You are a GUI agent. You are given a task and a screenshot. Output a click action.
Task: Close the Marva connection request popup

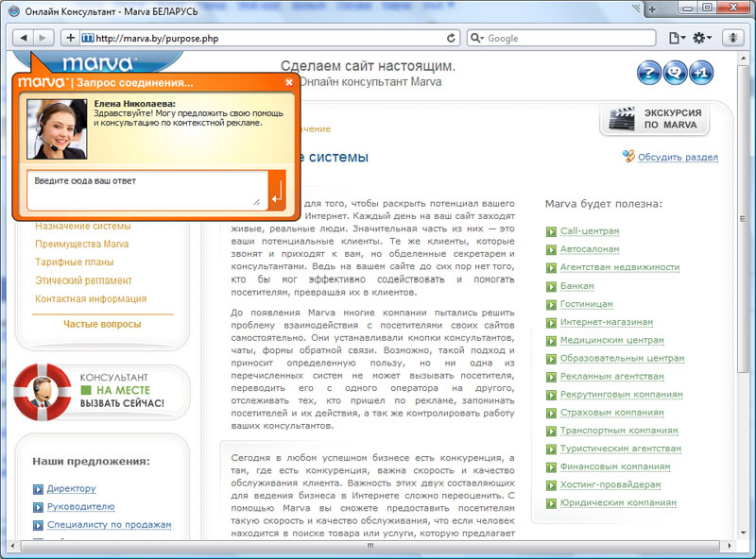pos(289,82)
